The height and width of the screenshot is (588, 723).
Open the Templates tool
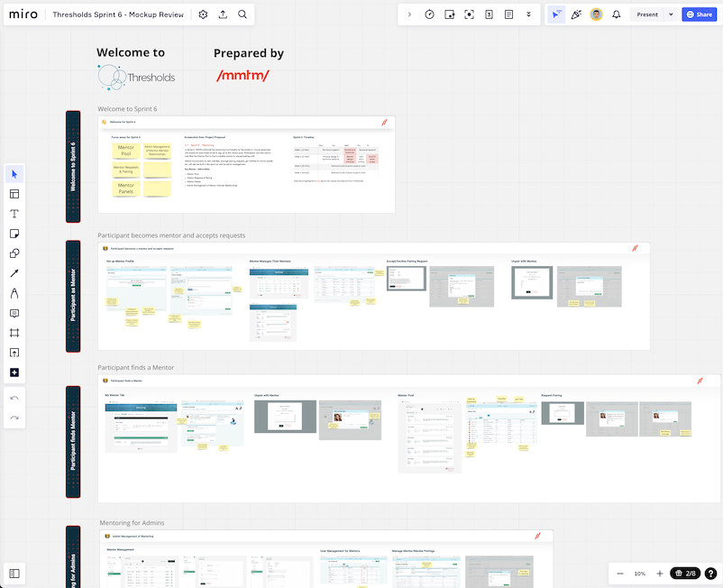(x=14, y=194)
